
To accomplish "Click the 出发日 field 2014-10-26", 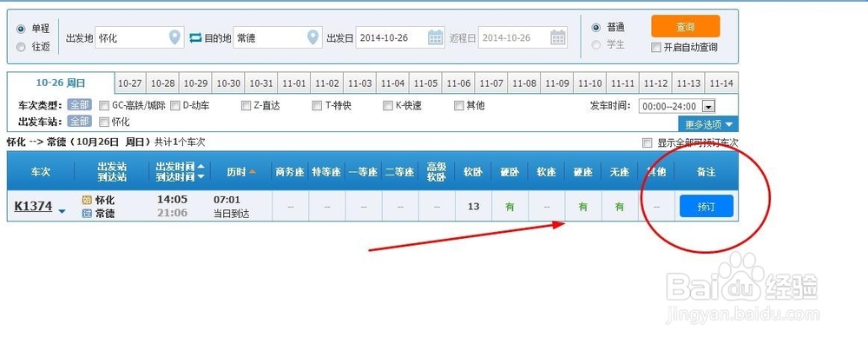I will coord(400,37).
